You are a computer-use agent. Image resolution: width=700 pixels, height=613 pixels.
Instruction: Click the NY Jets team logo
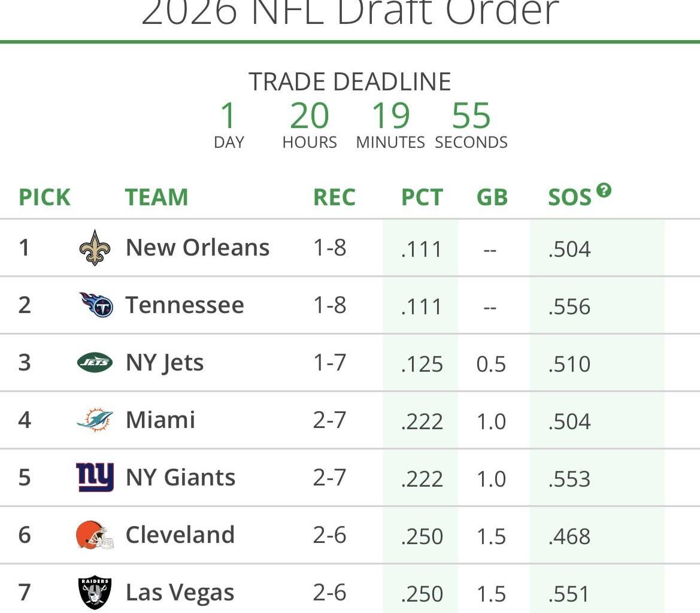(x=96, y=362)
